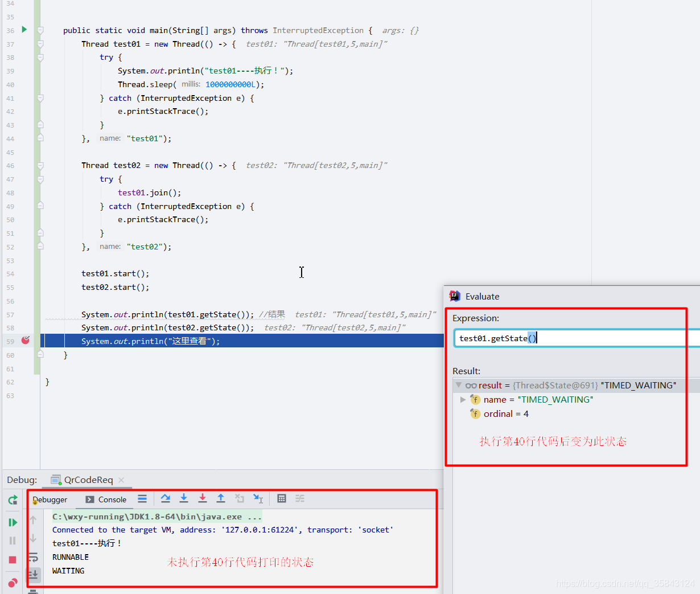Screen dimensions: 700x594
Task: Click the Run to Cursor icon
Action: 258,498
